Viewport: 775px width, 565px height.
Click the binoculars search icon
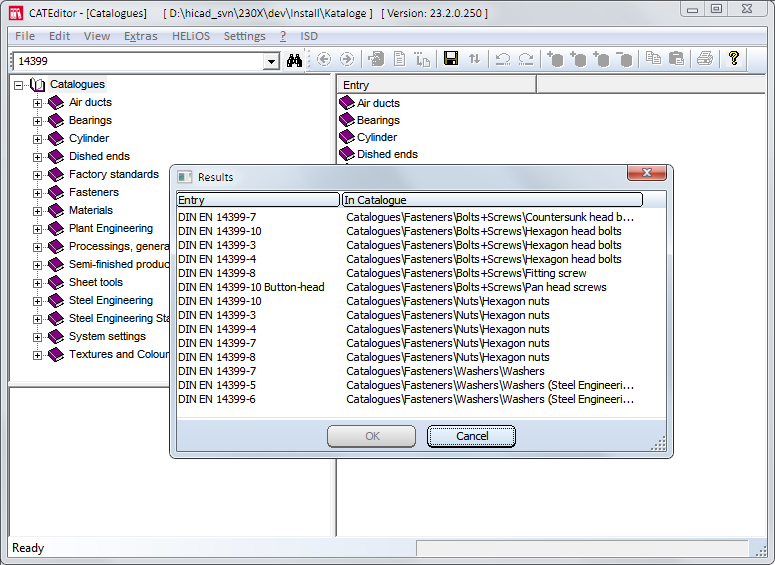[x=295, y=60]
